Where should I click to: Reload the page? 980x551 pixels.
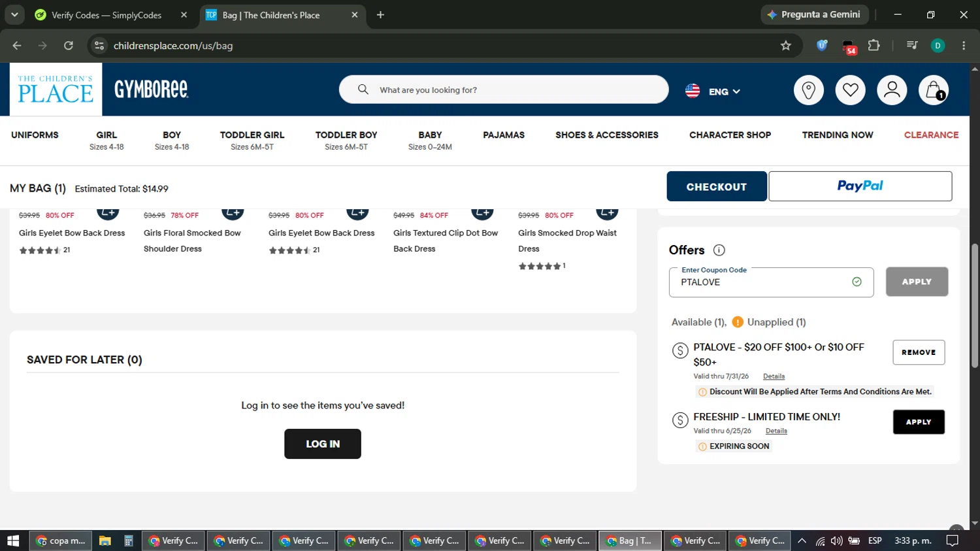[x=69, y=46]
